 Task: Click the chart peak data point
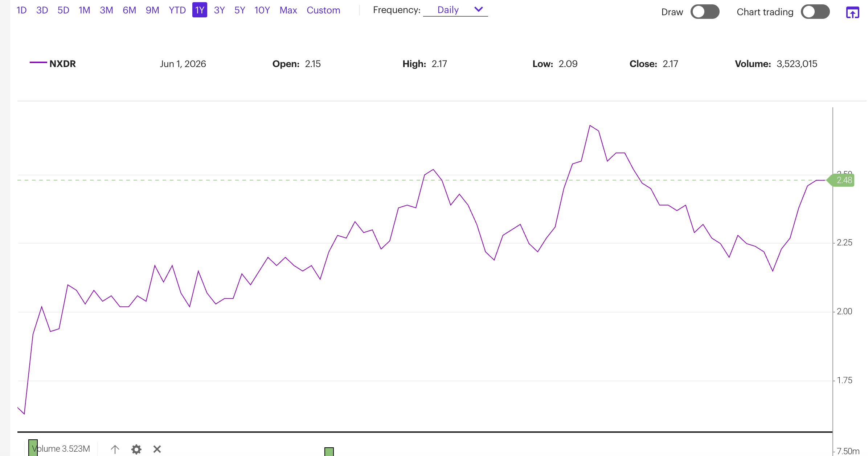click(590, 125)
